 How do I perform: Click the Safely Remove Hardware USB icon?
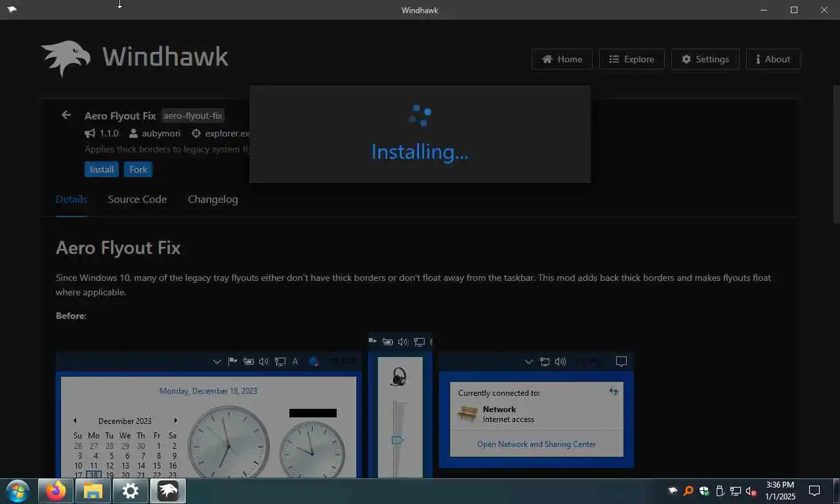[x=720, y=491]
